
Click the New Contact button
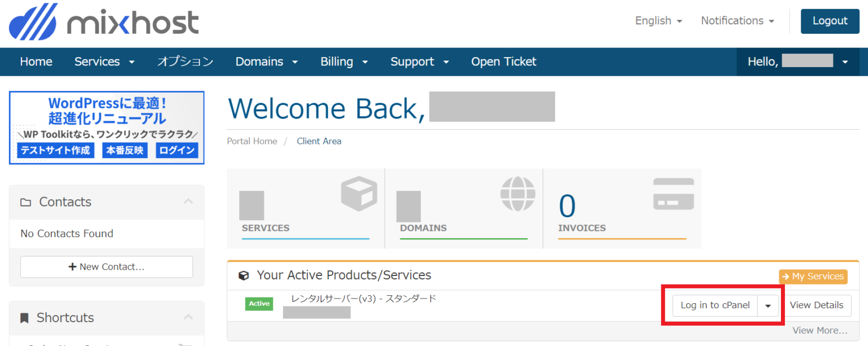(x=106, y=266)
